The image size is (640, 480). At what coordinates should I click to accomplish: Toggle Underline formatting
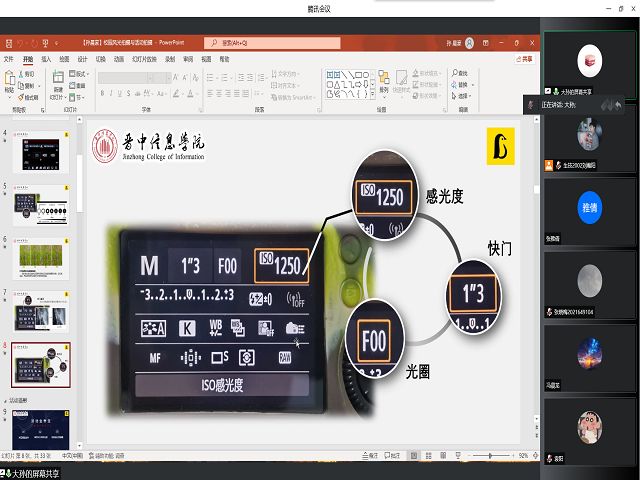(120, 93)
